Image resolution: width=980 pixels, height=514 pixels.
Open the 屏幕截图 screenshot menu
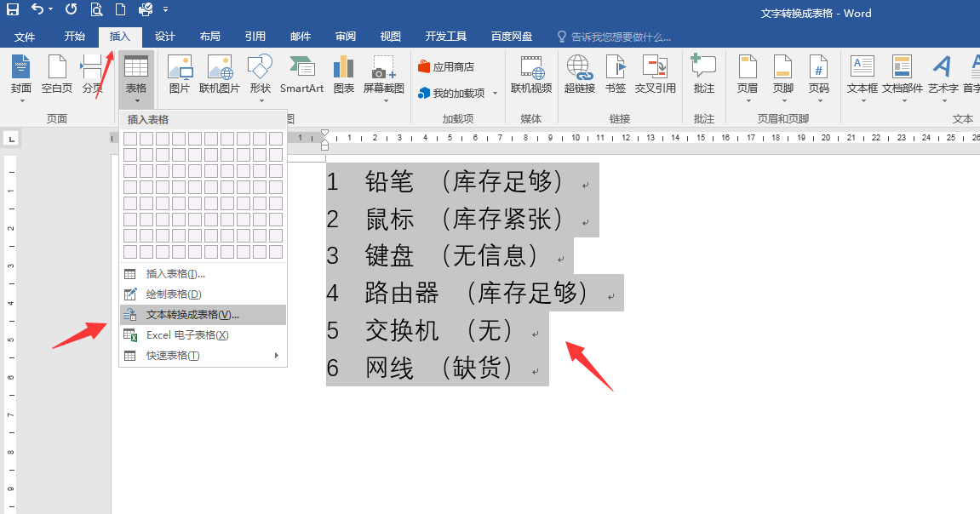[384, 78]
